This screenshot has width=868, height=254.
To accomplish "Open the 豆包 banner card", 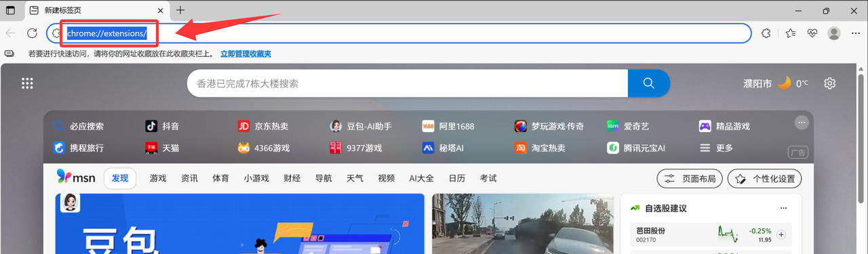I will (x=240, y=224).
